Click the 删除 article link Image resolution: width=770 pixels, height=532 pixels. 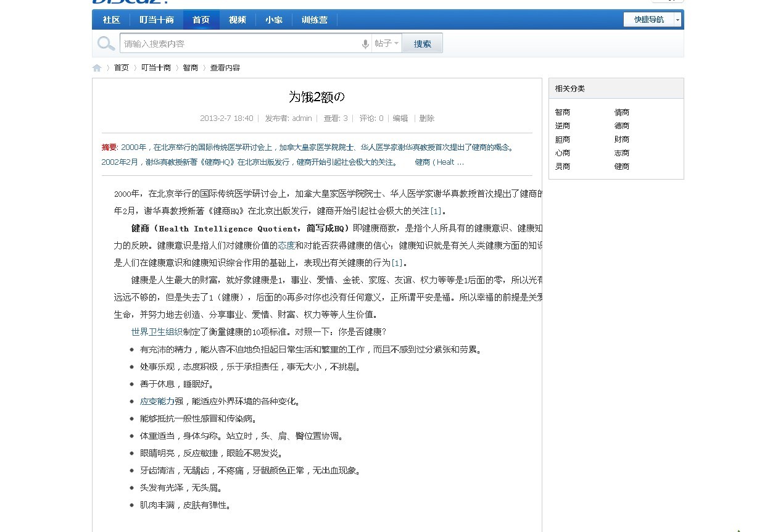click(427, 118)
